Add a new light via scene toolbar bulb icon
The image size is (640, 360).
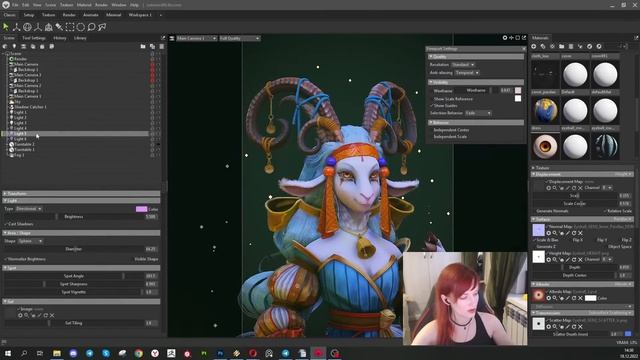pos(14,47)
